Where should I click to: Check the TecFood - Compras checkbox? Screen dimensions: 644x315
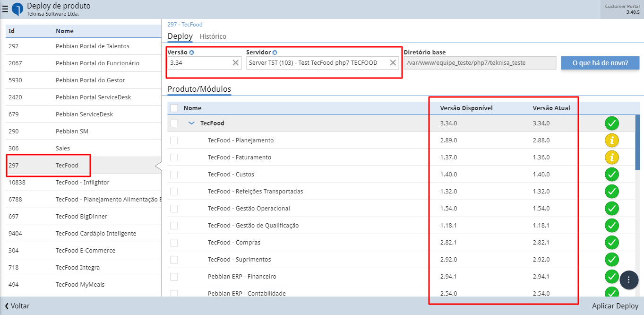point(174,243)
